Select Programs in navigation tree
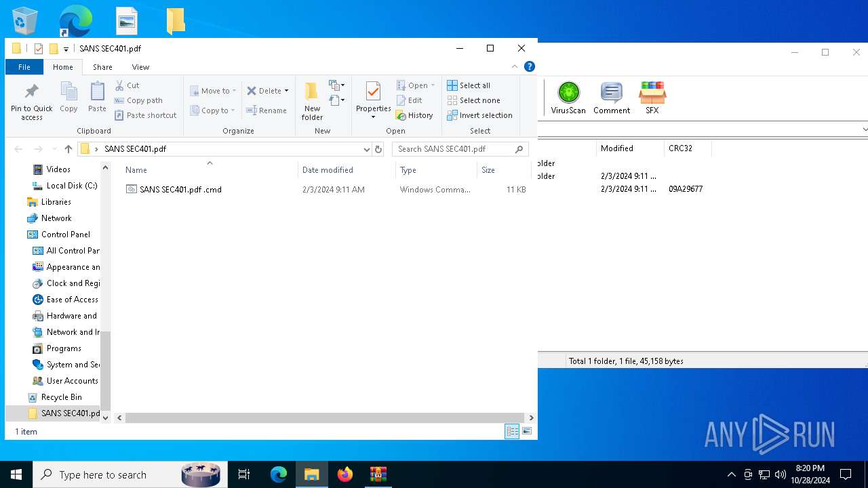The height and width of the screenshot is (488, 868). (x=64, y=348)
